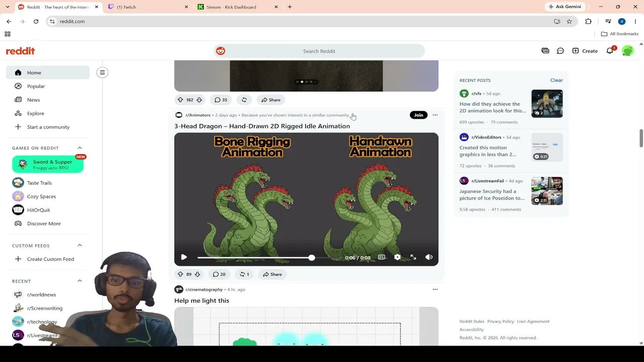Open notifications bell in Reddit header
Image resolution: width=644 pixels, height=362 pixels.
pos(610,51)
